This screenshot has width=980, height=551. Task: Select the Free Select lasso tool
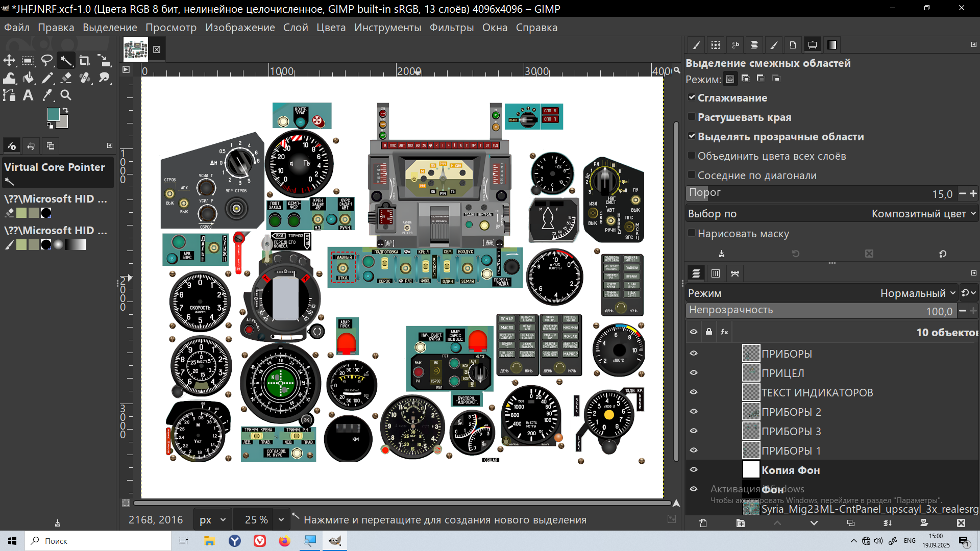[47, 61]
